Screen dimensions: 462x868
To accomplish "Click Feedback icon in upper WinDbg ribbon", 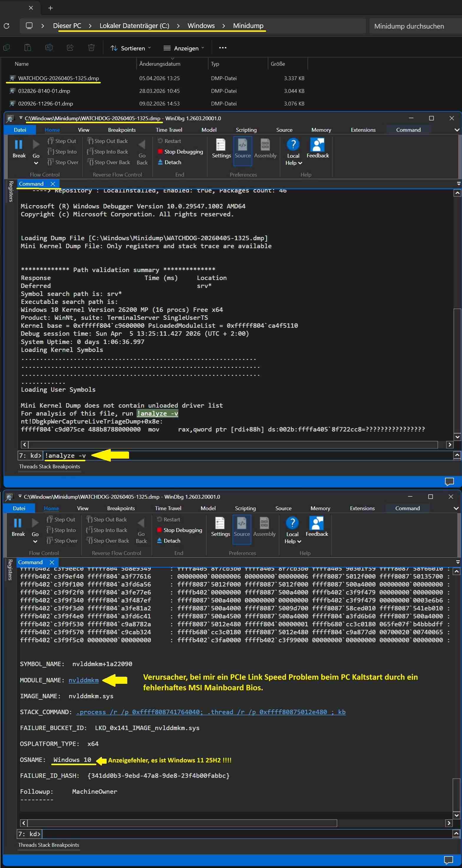I will pos(317,145).
